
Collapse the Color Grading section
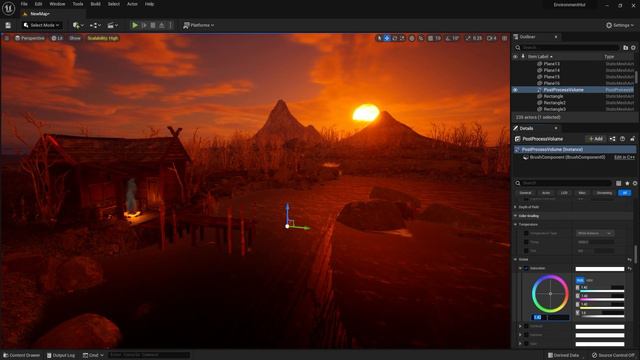click(x=516, y=216)
